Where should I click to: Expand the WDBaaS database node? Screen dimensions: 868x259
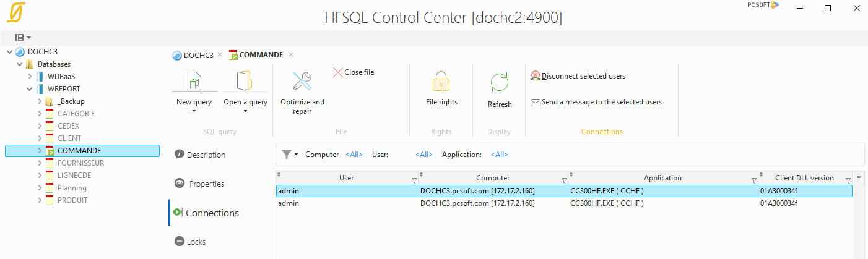click(29, 77)
